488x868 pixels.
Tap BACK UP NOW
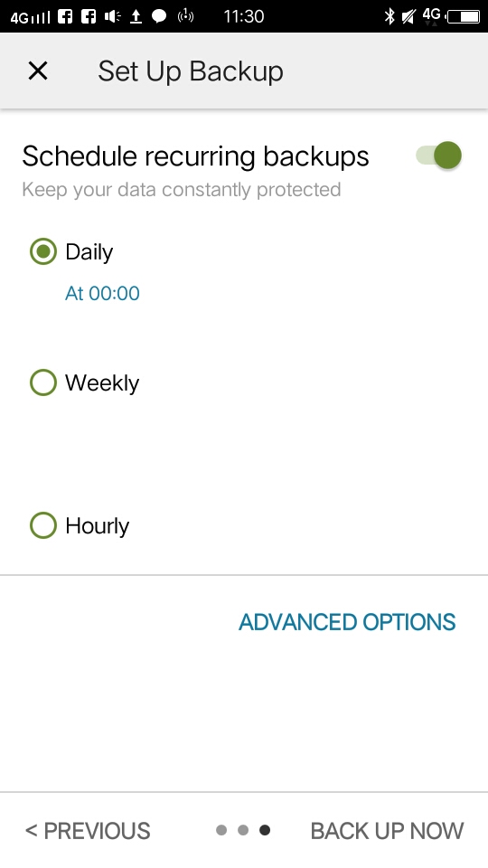tap(388, 831)
